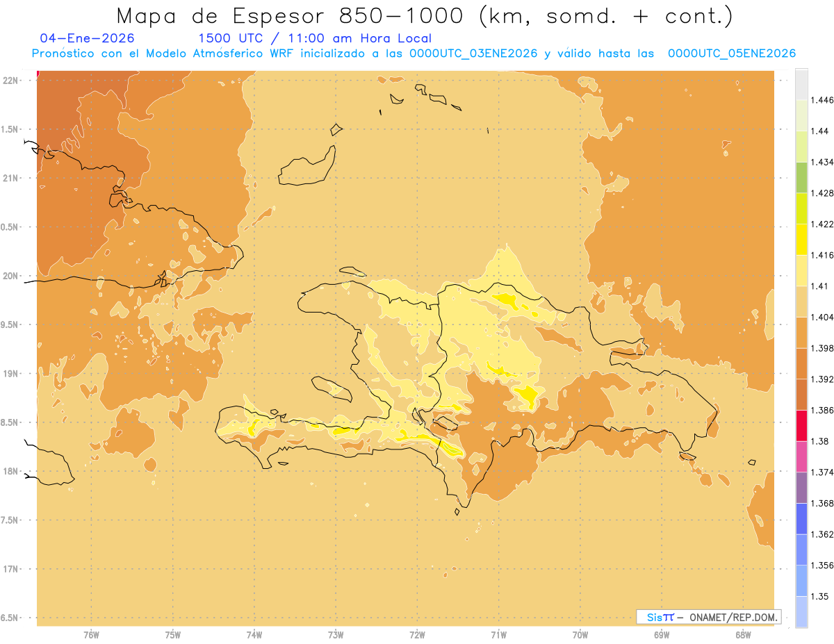Click the longitude label "72W"
Image resolution: width=834 pixels, height=644 pixels.
click(x=417, y=635)
